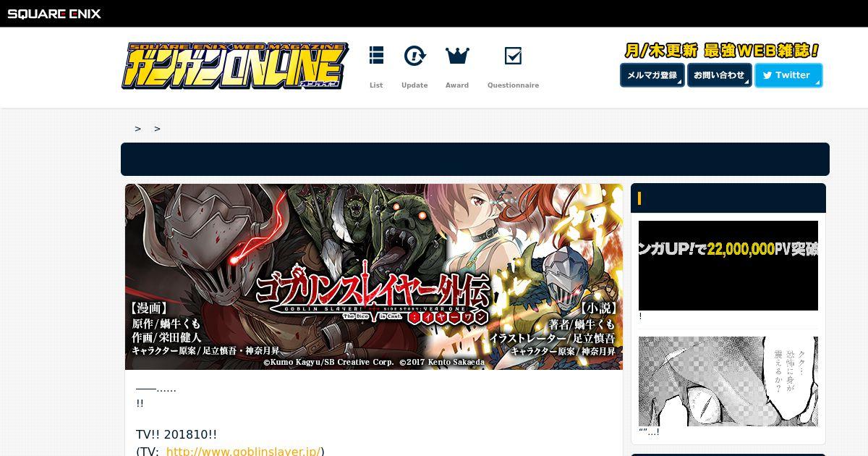This screenshot has width=868, height=456.
Task: Open the Twitter button
Action: click(x=788, y=75)
